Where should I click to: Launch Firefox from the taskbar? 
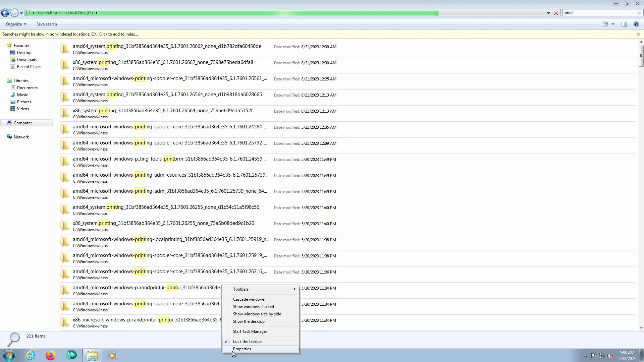coord(51,355)
